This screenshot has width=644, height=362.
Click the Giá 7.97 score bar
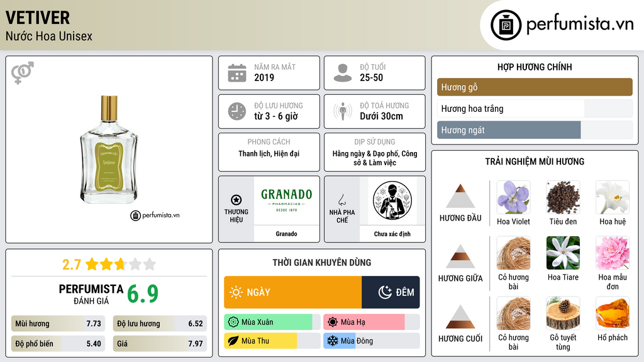point(160,344)
